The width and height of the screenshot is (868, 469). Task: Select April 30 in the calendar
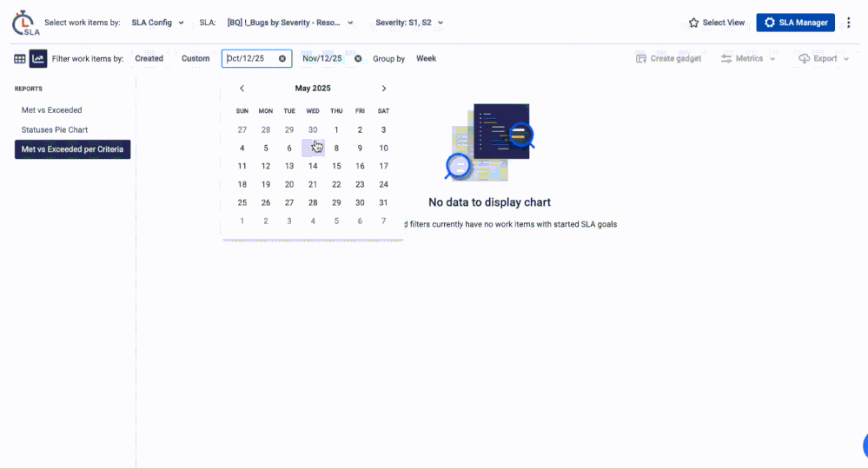click(313, 130)
